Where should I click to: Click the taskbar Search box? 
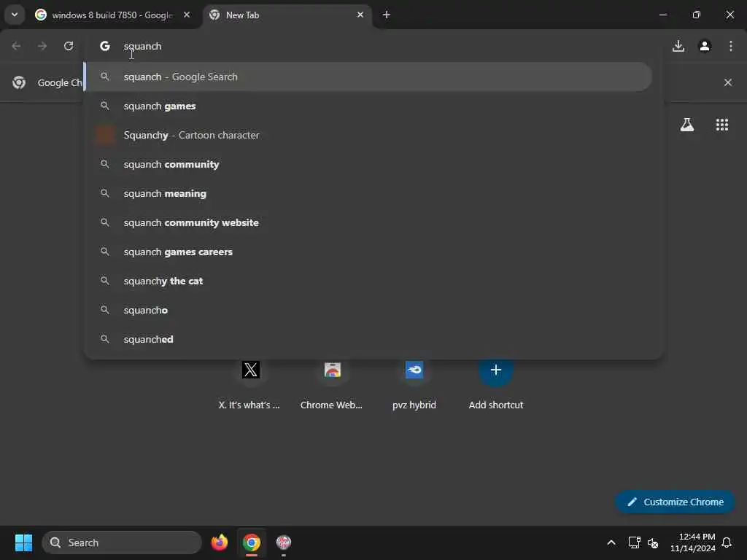122,542
